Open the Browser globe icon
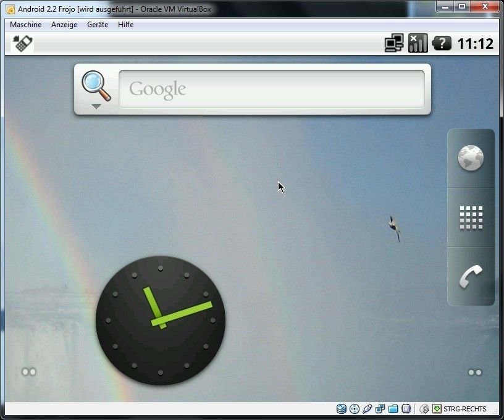504x420 pixels. click(471, 157)
